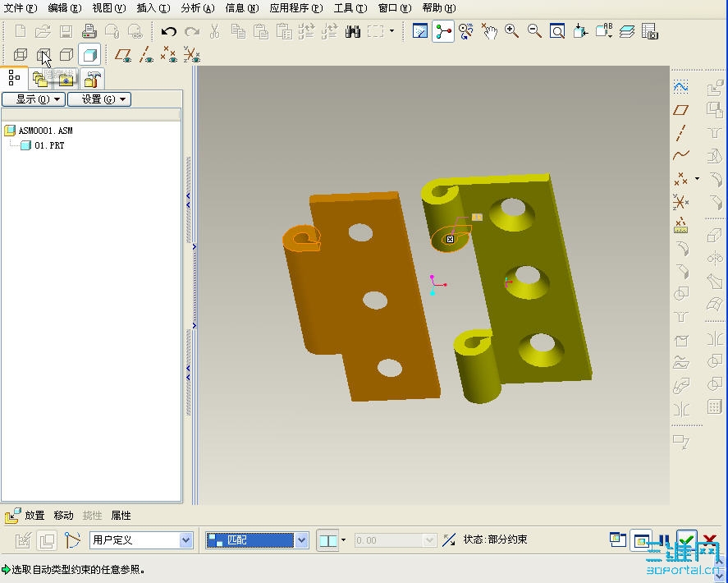Image resolution: width=728 pixels, height=583 pixels.
Task: Click the Orient mode icon
Action: click(x=465, y=31)
